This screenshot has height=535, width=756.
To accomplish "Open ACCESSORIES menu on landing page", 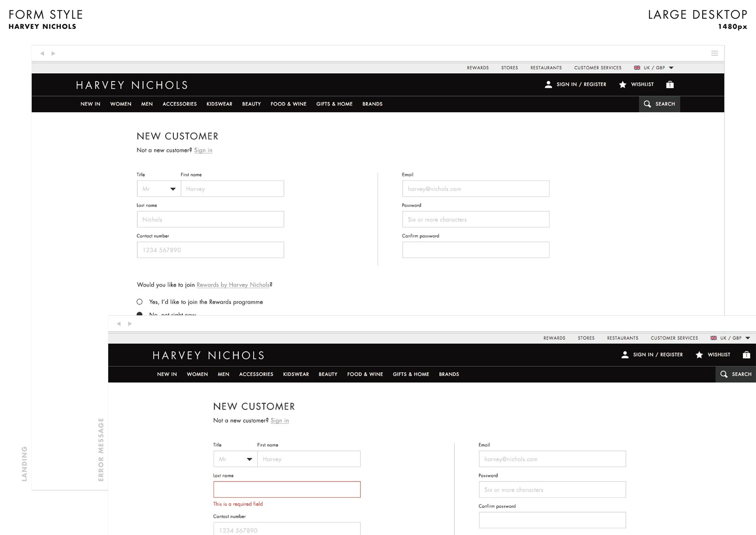I will pyautogui.click(x=179, y=104).
